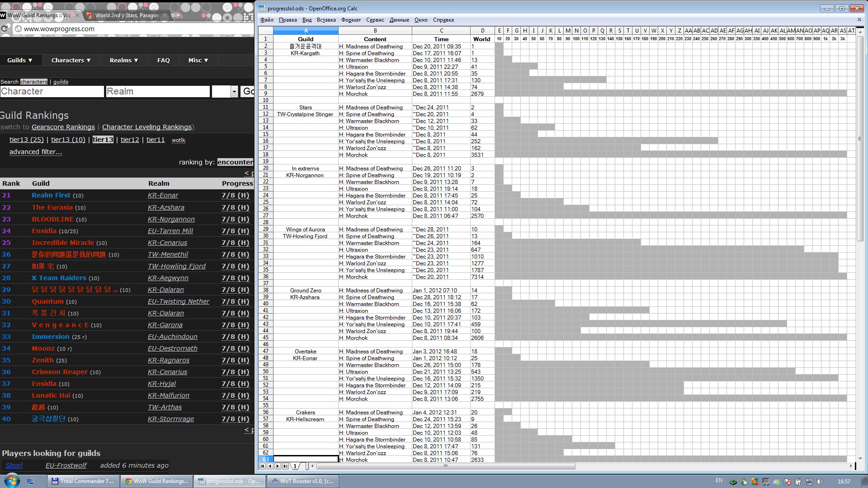Image resolution: width=868 pixels, height=488 pixels.
Task: Select tier12 filter
Action: [130, 140]
